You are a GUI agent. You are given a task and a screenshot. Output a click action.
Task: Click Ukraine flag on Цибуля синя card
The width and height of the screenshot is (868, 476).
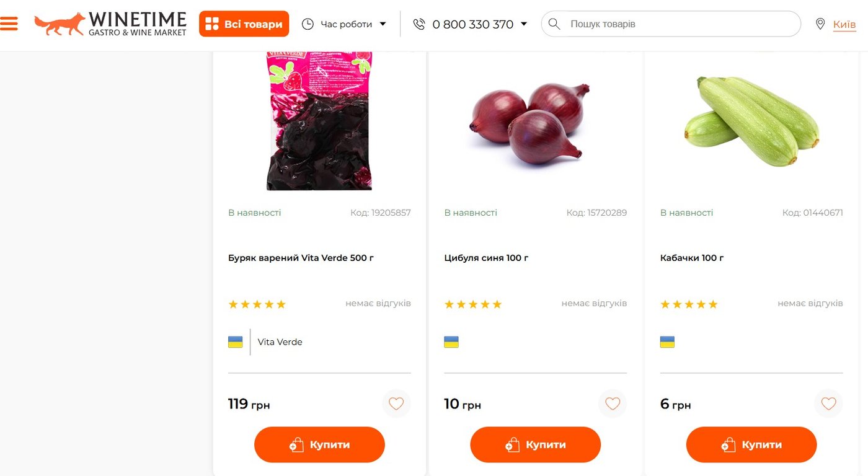coord(451,342)
